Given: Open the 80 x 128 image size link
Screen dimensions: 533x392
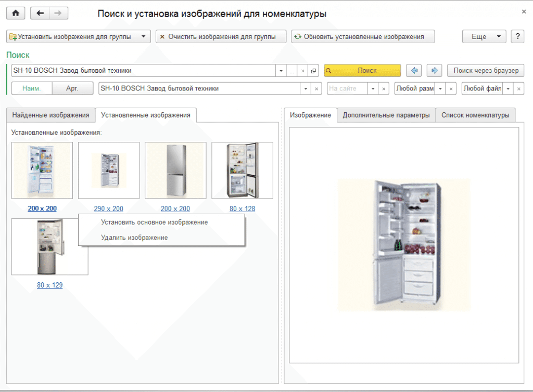Looking at the screenshot, I should click(243, 208).
